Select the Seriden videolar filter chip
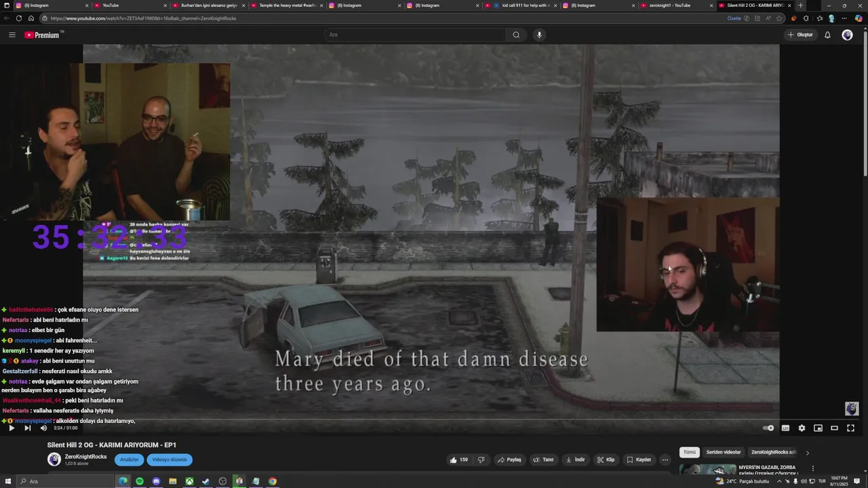868x488 pixels. (x=724, y=452)
